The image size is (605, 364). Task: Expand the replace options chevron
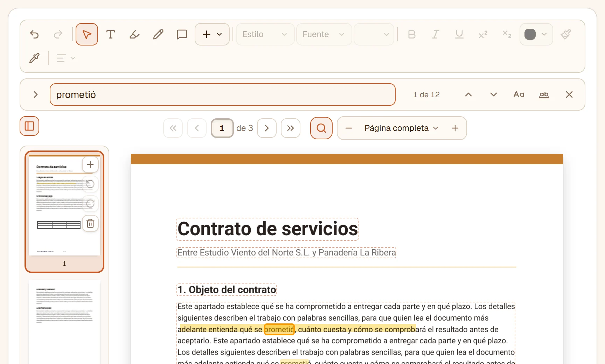point(35,94)
